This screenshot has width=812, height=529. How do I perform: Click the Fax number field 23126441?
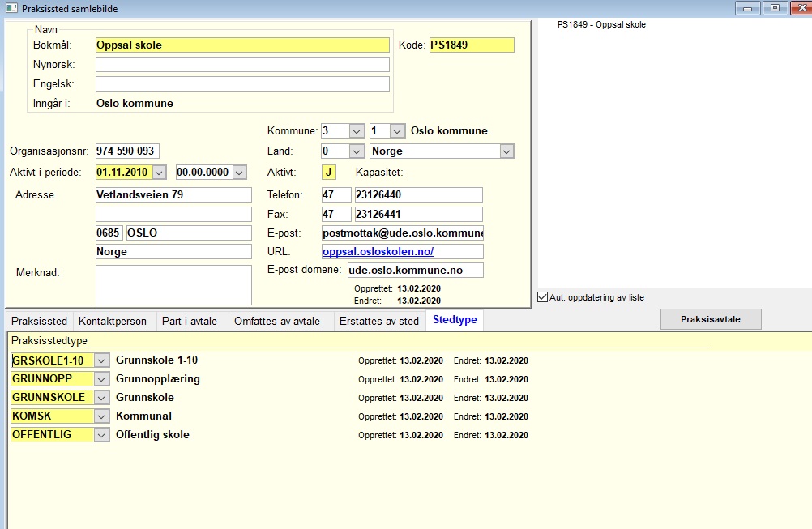click(x=418, y=215)
